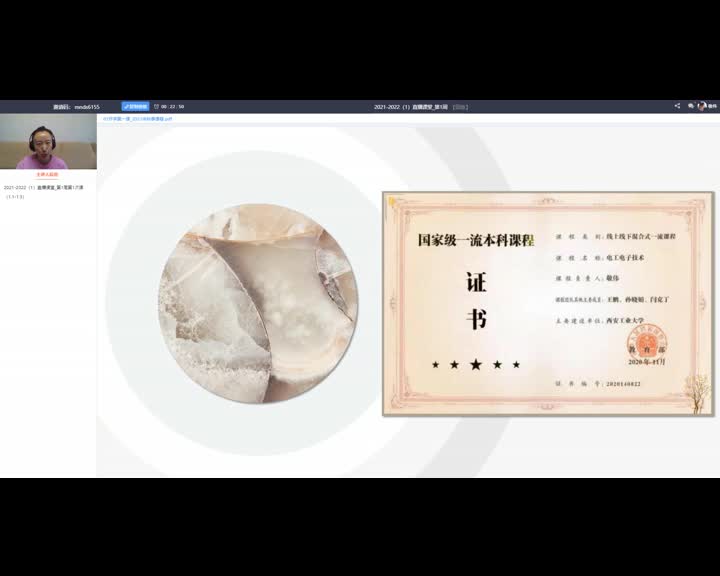This screenshot has width=720, height=576.
Task: Click the bracketed status tag after title
Action: point(461,107)
